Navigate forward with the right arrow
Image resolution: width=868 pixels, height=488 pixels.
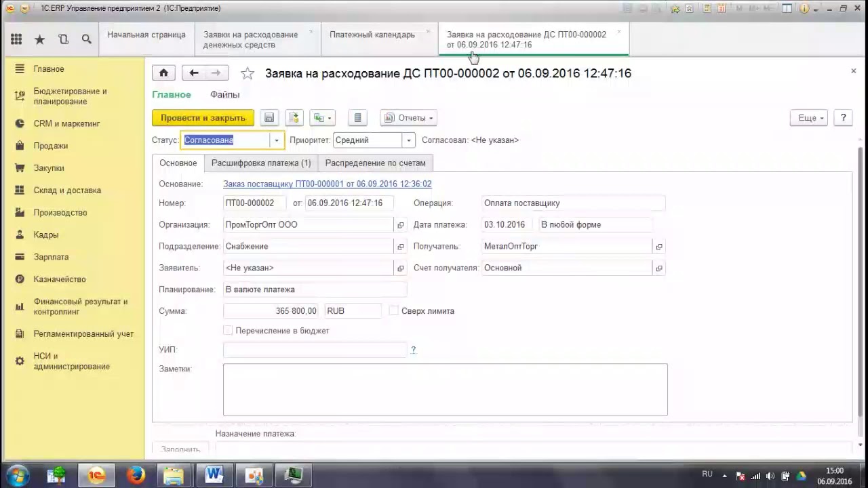pyautogui.click(x=216, y=73)
